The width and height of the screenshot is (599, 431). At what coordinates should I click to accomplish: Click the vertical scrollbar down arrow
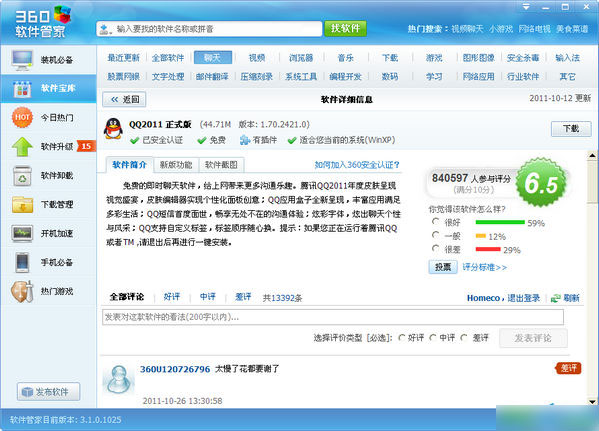point(593,402)
